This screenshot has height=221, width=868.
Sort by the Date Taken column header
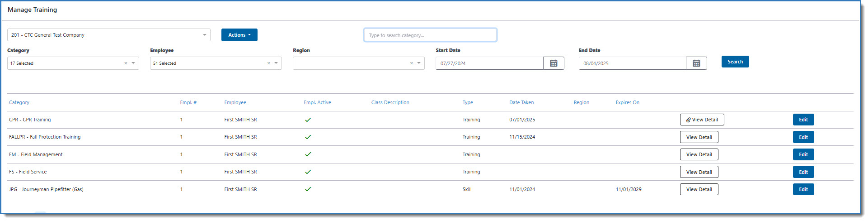521,103
